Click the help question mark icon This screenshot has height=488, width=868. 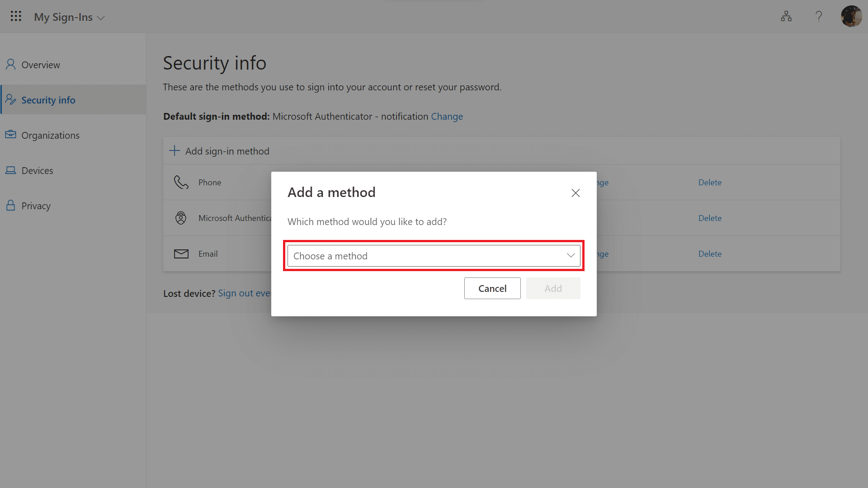click(x=819, y=15)
